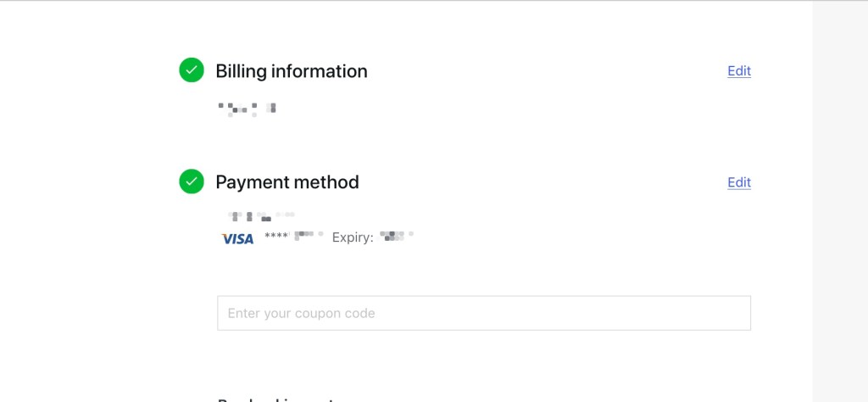Click the green checkmark beside Payment method
868x402 pixels.
[192, 181]
